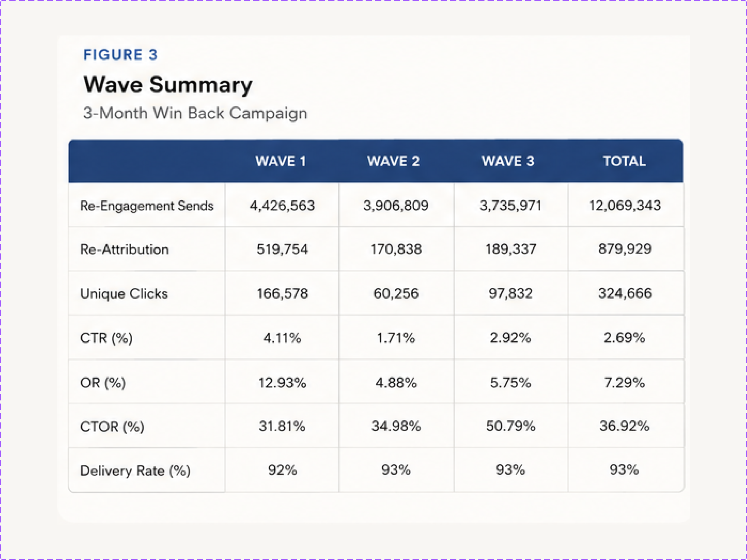This screenshot has height=560, width=747.
Task: Click the CTR value "2.92%"
Action: pyautogui.click(x=510, y=338)
